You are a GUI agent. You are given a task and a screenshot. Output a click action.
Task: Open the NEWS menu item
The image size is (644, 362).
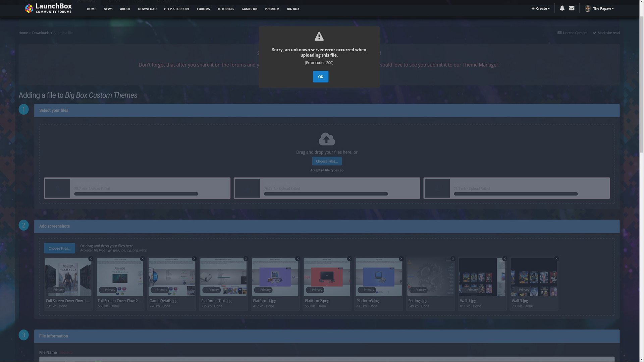point(108,9)
